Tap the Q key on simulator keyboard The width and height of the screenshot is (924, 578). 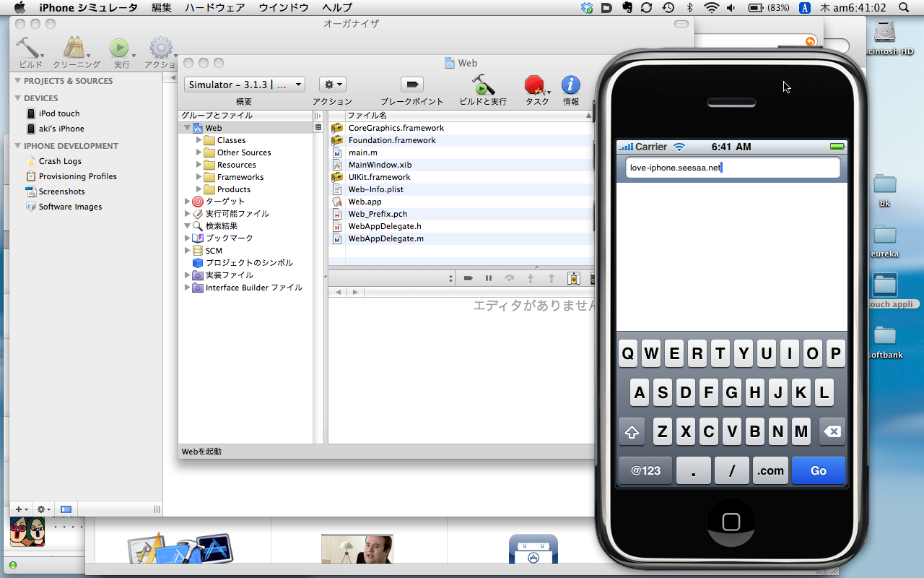(629, 354)
